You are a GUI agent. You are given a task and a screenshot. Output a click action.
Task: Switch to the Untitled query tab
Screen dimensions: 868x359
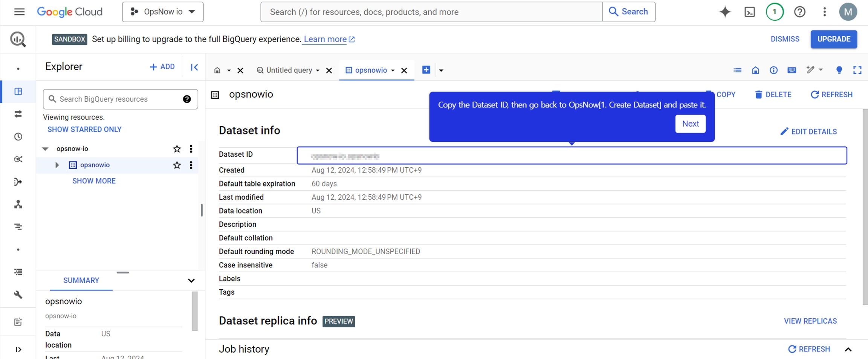pos(289,70)
